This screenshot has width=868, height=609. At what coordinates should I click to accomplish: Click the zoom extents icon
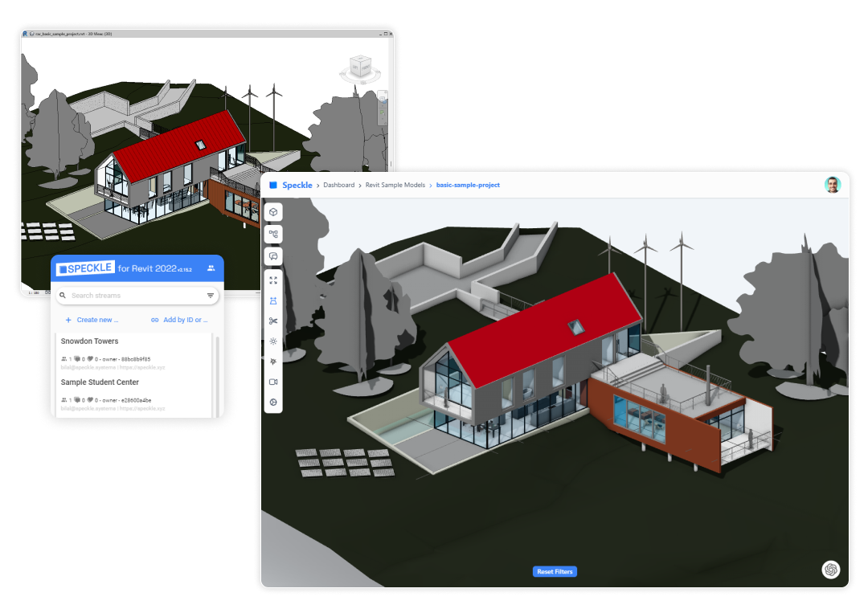pyautogui.click(x=273, y=280)
